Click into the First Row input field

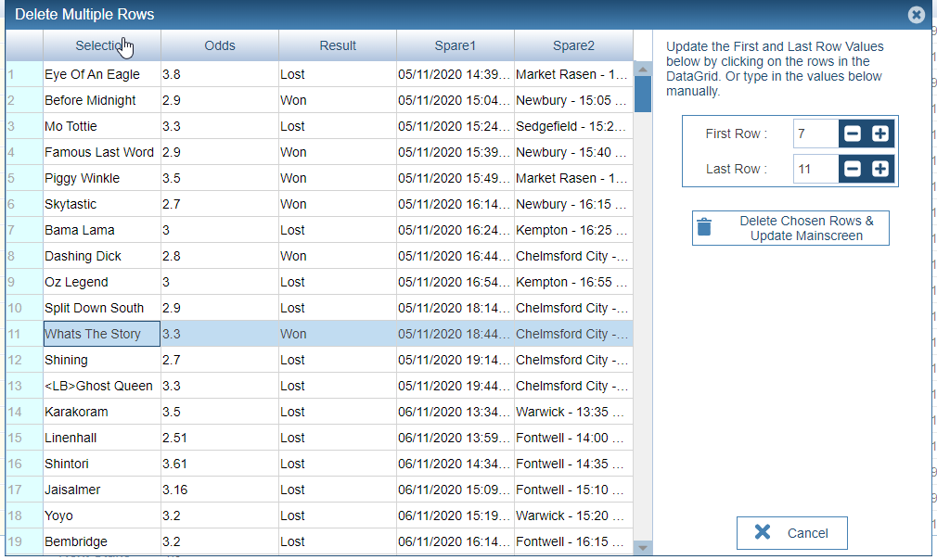pos(815,134)
